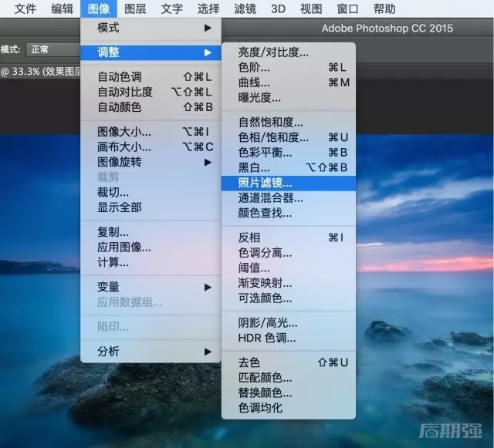Choose 色阶... adjustment

289,67
